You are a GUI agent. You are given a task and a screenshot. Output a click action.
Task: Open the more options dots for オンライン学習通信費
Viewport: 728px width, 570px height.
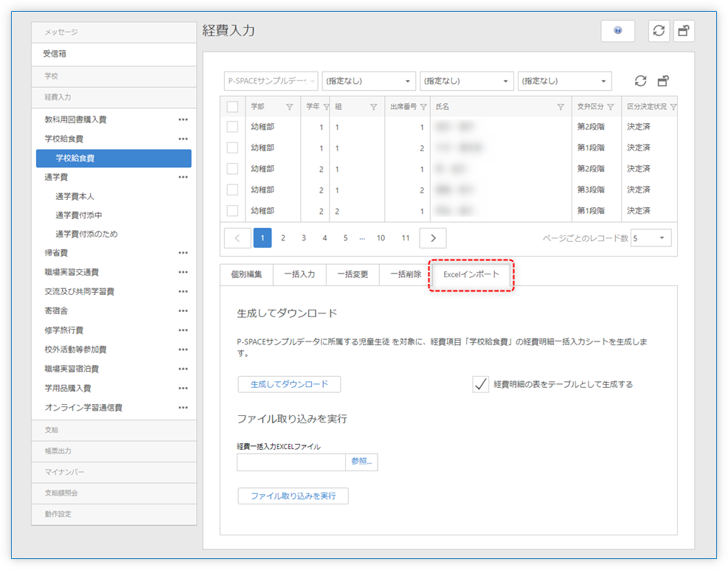(x=183, y=408)
